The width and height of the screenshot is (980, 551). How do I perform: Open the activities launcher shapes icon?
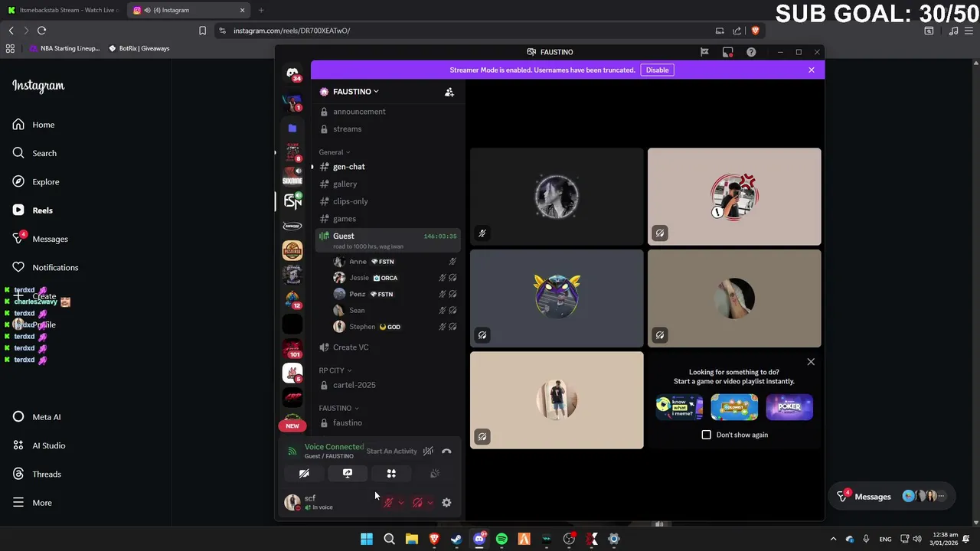click(x=391, y=474)
